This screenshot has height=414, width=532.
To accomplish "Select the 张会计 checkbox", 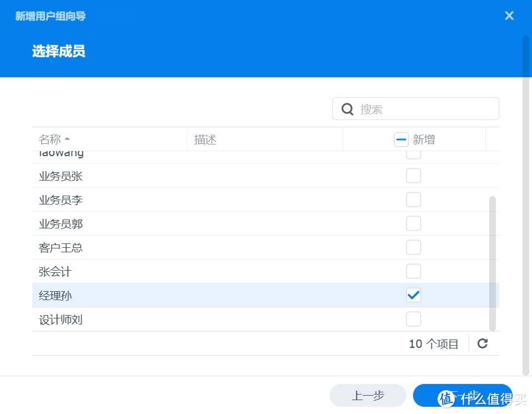I will click(414, 271).
